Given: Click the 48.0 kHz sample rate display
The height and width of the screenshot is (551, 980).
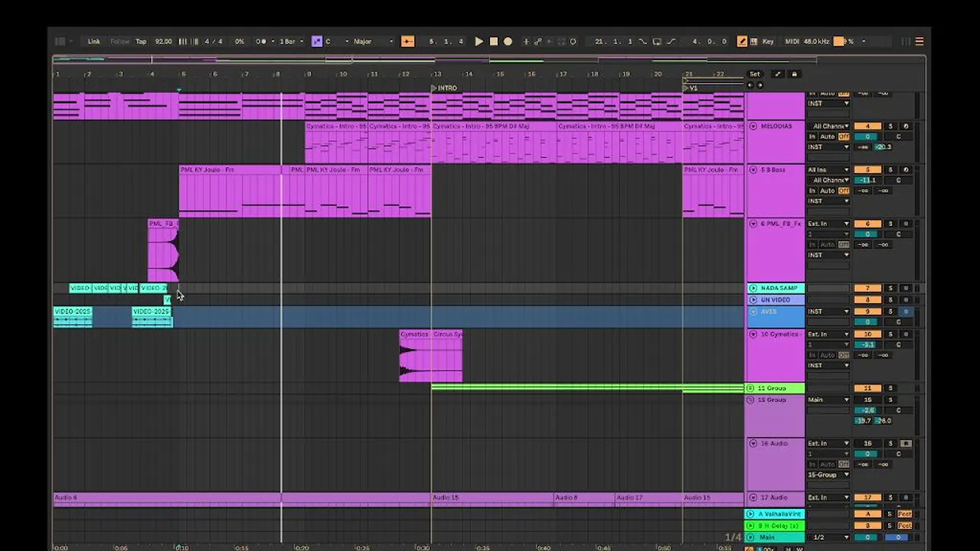Looking at the screenshot, I should tap(816, 41).
